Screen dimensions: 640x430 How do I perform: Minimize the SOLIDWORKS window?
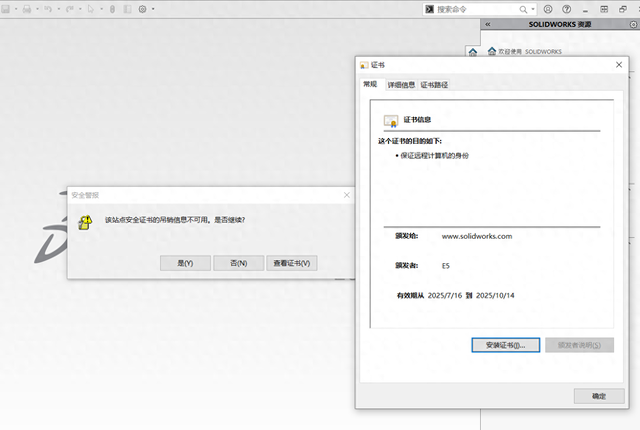pos(585,9)
